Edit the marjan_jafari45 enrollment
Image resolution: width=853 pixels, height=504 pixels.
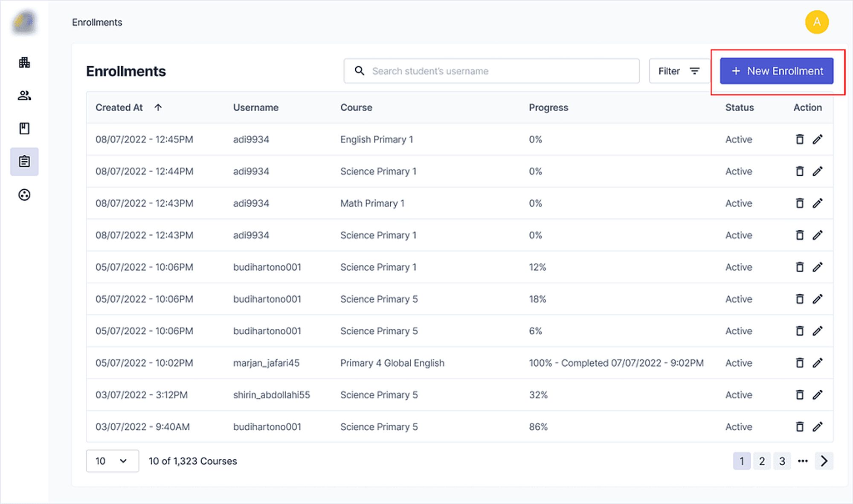point(818,363)
